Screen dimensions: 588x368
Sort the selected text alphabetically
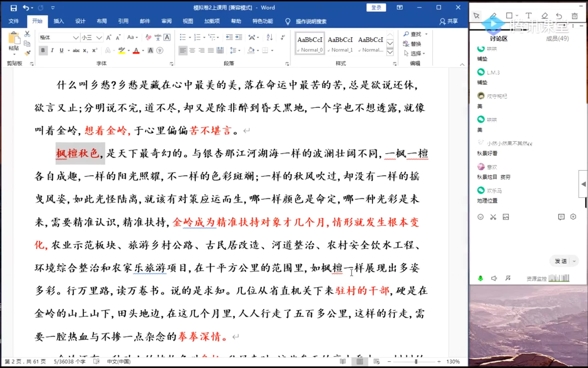tap(269, 37)
